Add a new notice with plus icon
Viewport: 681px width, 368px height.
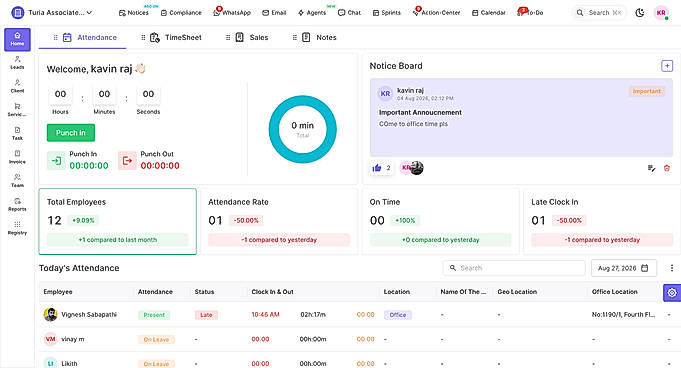[x=667, y=66]
